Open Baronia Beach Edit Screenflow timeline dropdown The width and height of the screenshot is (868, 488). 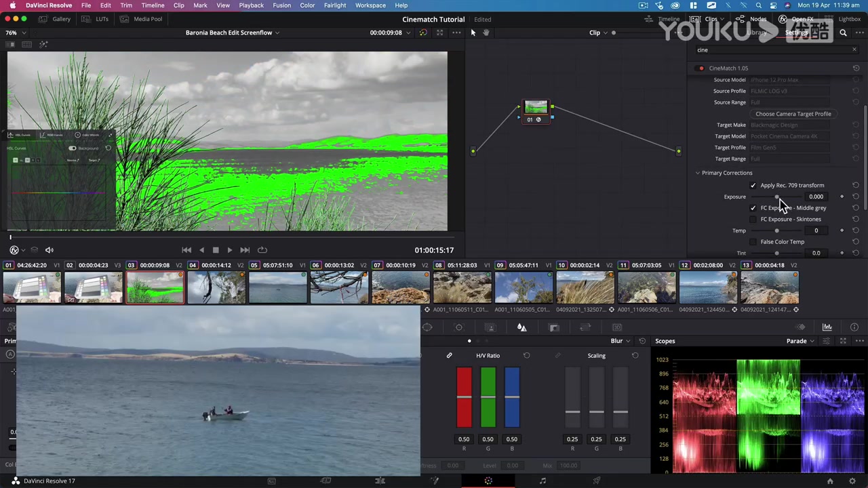tap(232, 33)
